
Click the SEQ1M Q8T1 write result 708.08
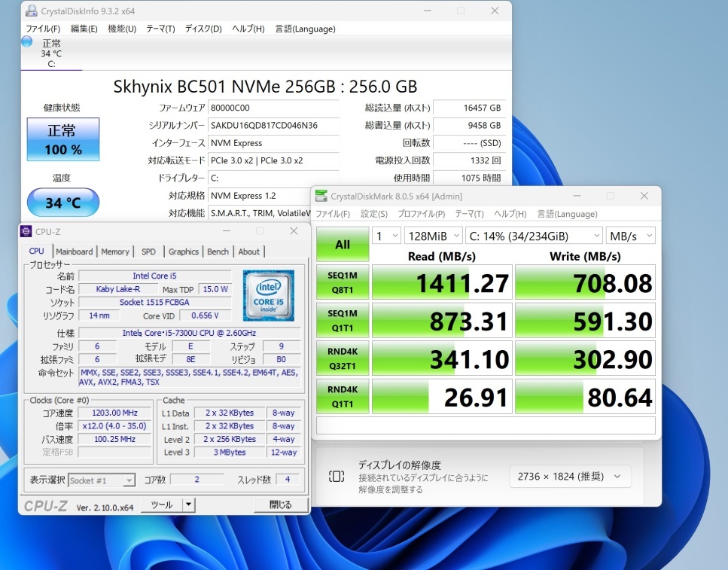[x=585, y=282]
